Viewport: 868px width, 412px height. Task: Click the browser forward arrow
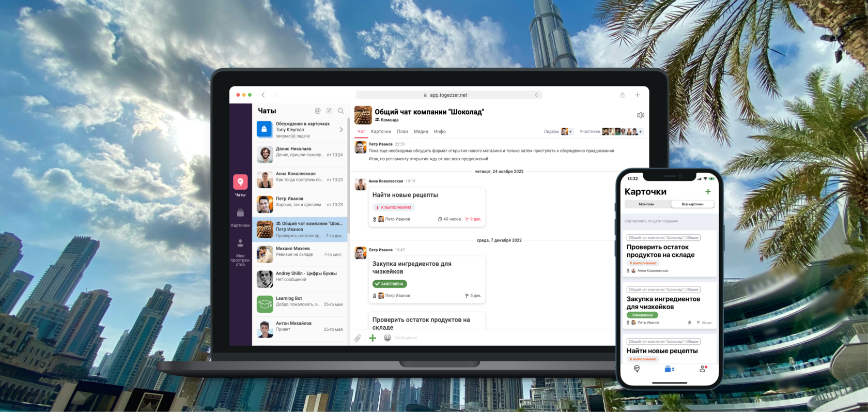[276, 95]
